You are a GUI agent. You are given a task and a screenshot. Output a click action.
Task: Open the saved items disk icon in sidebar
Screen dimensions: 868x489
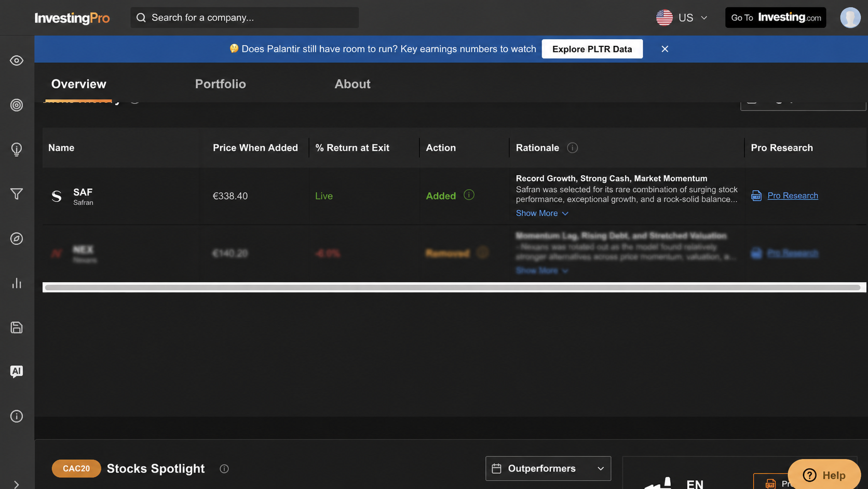17,327
